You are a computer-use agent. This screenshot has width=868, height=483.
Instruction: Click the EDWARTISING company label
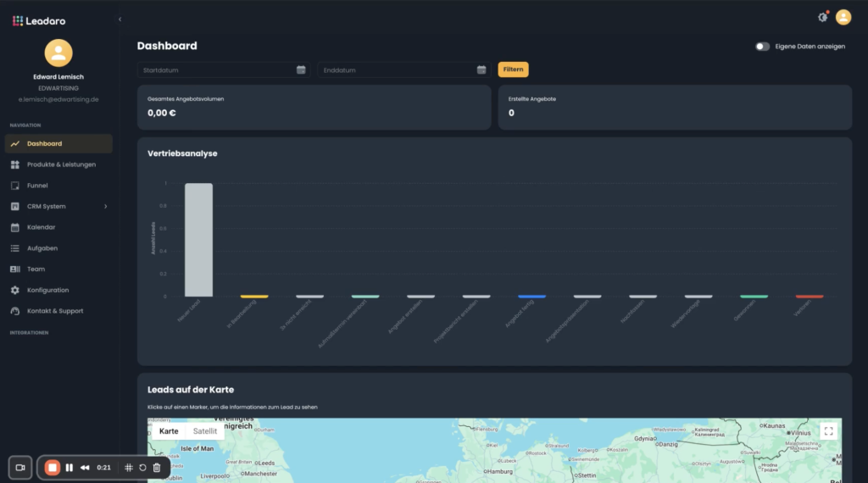click(58, 88)
